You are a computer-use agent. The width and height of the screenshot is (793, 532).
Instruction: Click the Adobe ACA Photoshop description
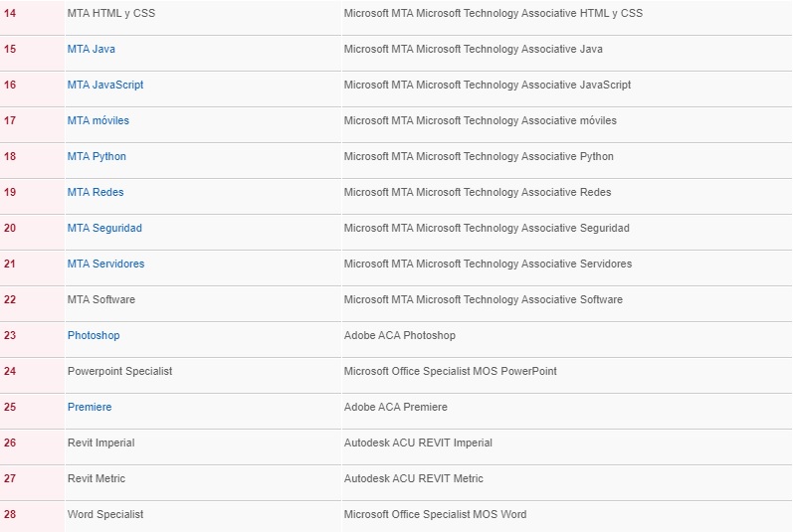pos(400,335)
